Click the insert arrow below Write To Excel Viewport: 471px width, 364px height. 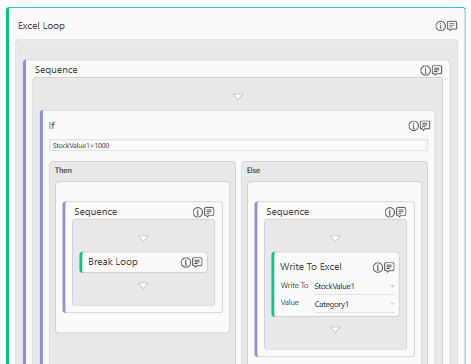pyautogui.click(x=335, y=329)
